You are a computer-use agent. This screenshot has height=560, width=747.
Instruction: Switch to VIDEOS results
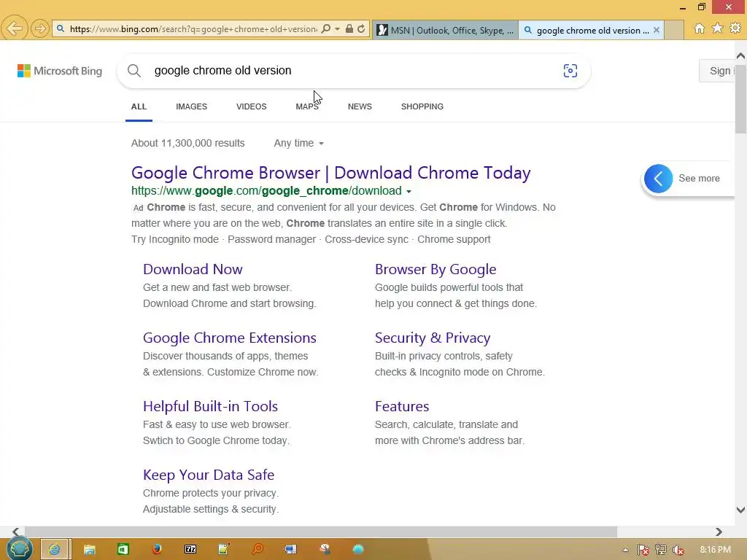pyautogui.click(x=252, y=106)
